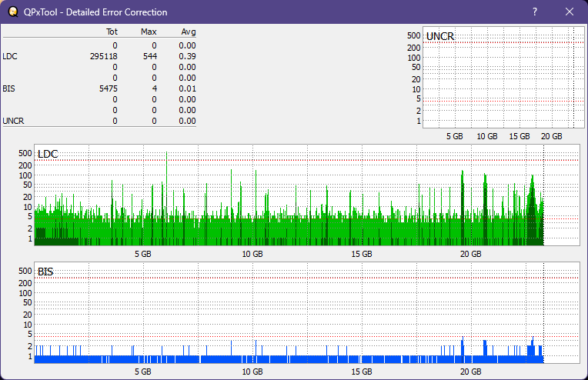The image size is (588, 380).
Task: Click the 15 GB axis label under UNCR graph
Action: [x=520, y=136]
